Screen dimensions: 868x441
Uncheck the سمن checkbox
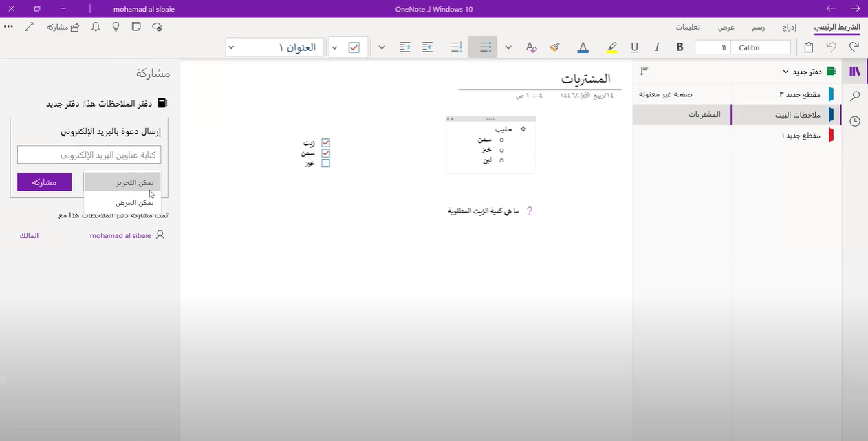tap(326, 153)
